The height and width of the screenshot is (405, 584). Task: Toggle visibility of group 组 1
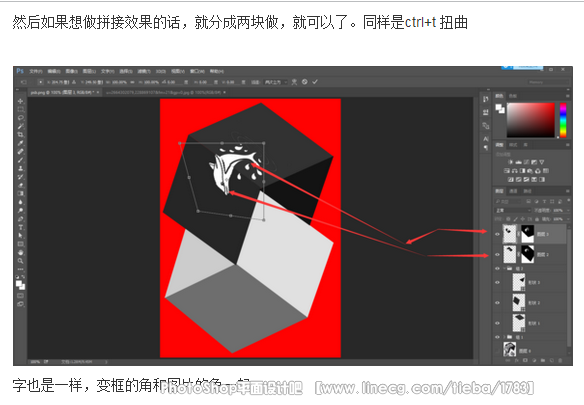tap(497, 337)
